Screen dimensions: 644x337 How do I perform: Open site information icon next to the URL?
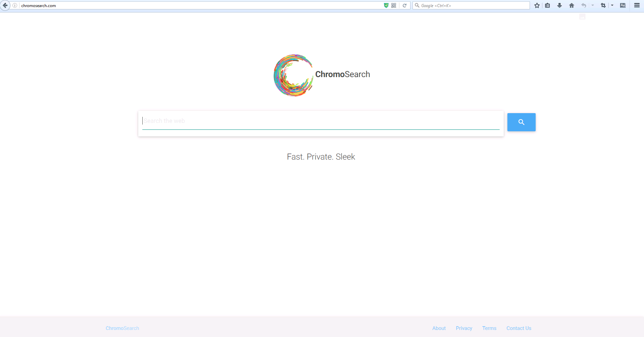15,5
